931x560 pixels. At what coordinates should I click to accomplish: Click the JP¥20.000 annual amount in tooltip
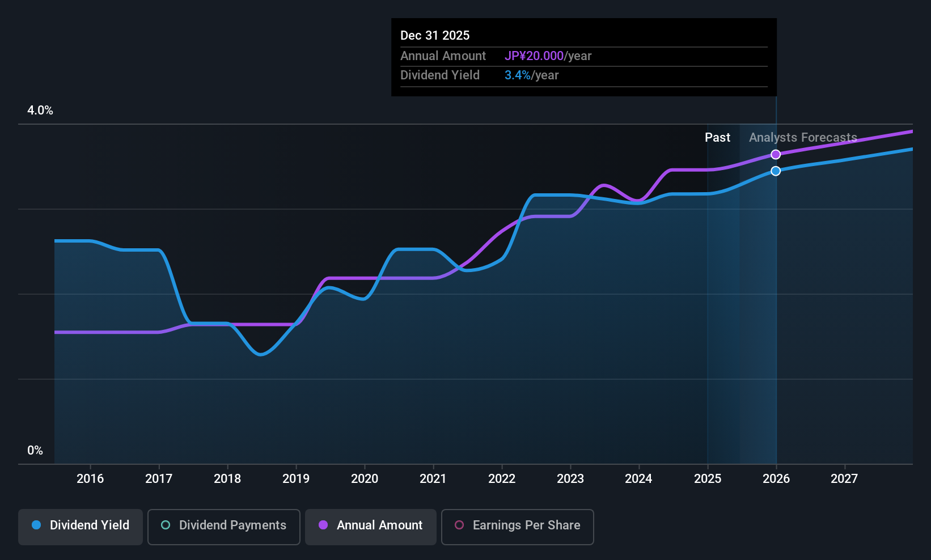(534, 56)
